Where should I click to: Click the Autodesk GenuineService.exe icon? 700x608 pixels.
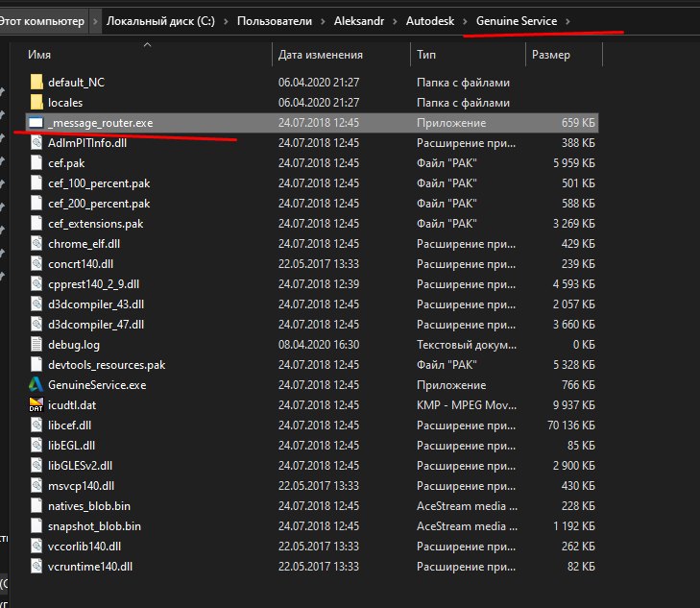click(x=36, y=384)
